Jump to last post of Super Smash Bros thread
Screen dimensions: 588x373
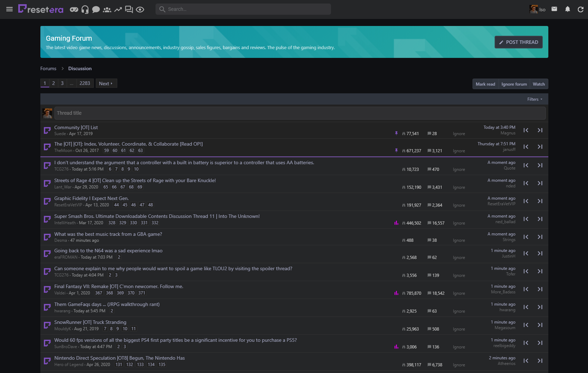click(x=540, y=219)
